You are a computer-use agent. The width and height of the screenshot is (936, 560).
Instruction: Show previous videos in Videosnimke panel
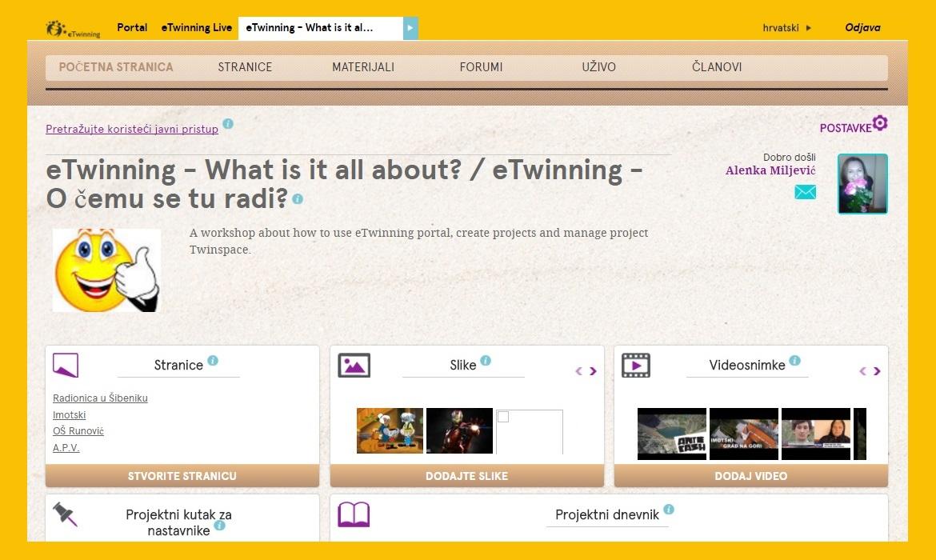tap(862, 371)
